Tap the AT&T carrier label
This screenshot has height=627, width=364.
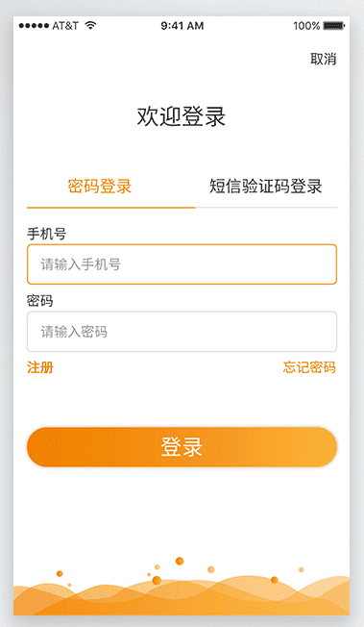[65, 26]
